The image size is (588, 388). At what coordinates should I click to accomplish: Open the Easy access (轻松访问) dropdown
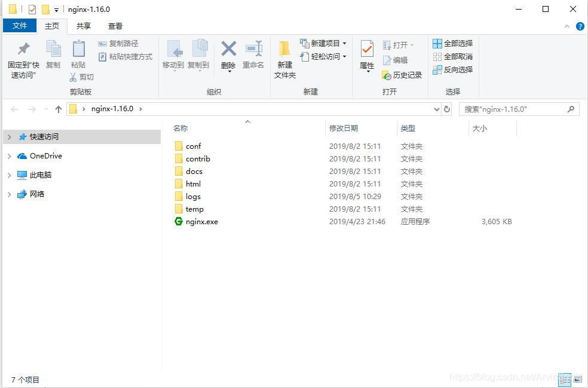click(x=323, y=57)
